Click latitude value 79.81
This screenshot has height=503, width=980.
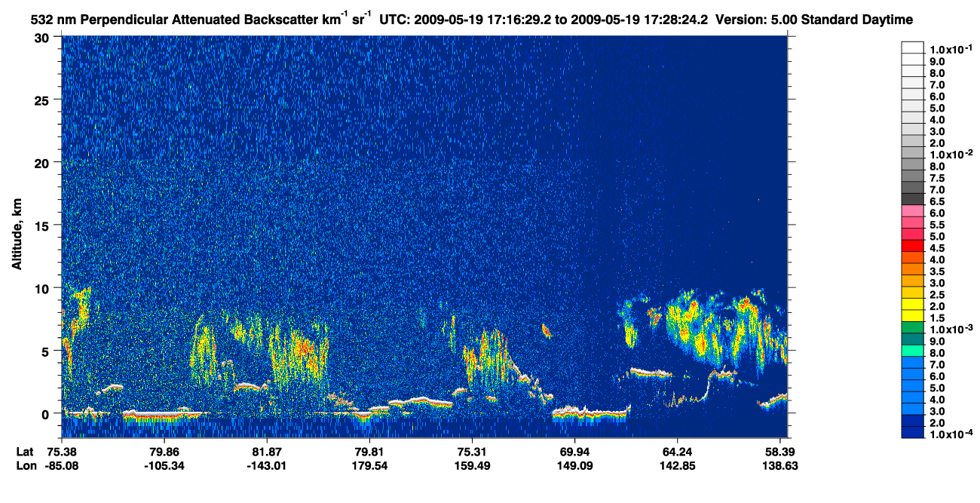coord(369,452)
